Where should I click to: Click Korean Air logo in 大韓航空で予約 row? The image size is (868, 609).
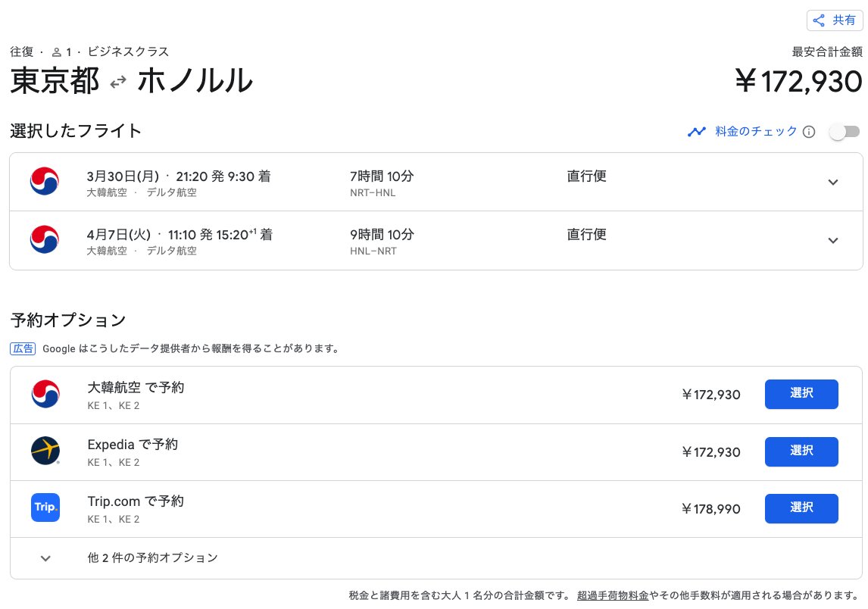pos(45,394)
